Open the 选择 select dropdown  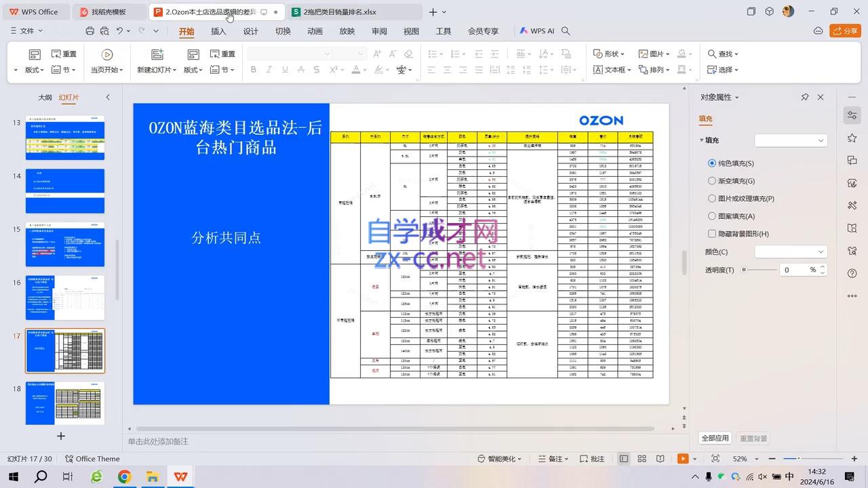pyautogui.click(x=723, y=70)
